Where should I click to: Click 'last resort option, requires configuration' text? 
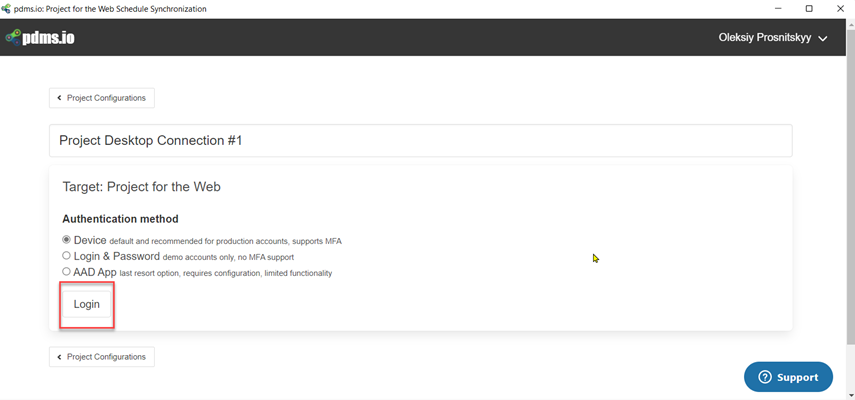coord(190,273)
